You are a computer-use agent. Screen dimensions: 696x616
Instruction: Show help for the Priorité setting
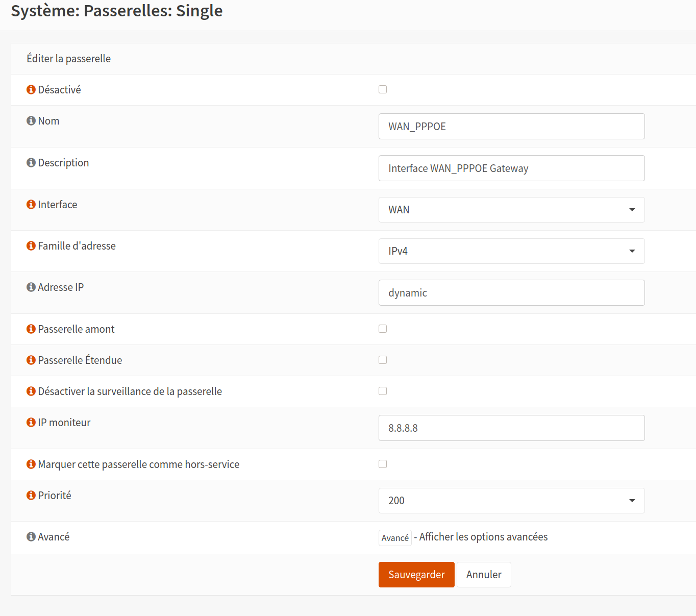coord(31,496)
